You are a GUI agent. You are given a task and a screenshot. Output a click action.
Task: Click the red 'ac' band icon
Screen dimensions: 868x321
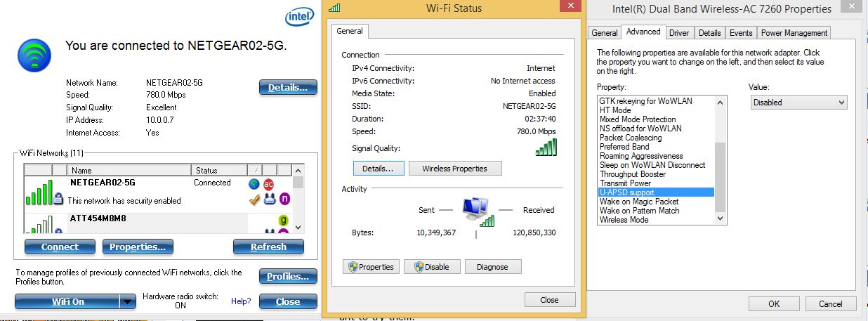(268, 184)
